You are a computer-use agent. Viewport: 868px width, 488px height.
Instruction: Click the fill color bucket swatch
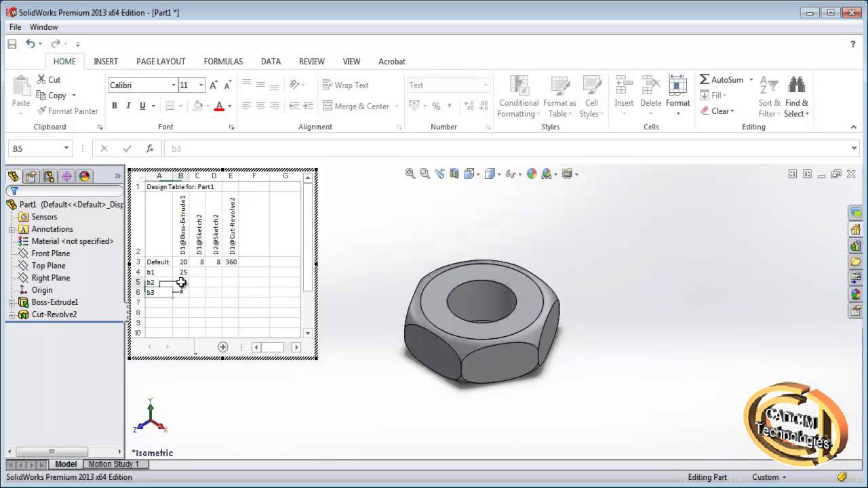(197, 106)
